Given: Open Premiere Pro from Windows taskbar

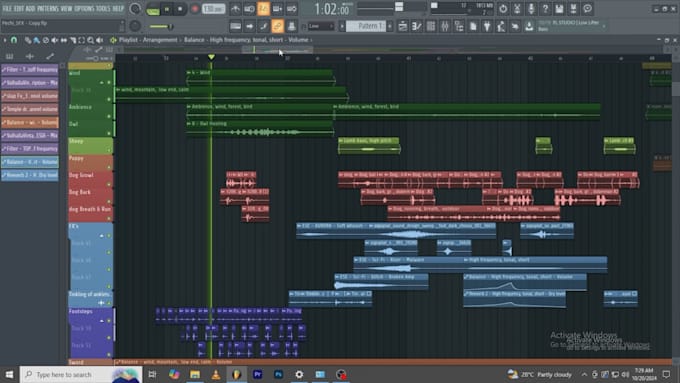Looking at the screenshot, I should point(258,374).
